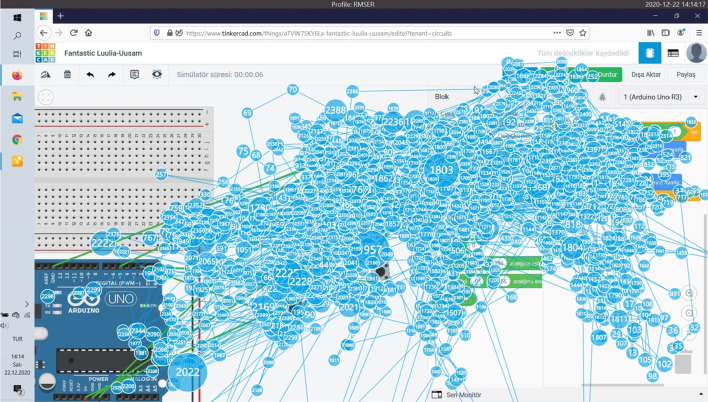The width and height of the screenshot is (708, 402).
Task: Open the notes tool
Action: tap(135, 74)
